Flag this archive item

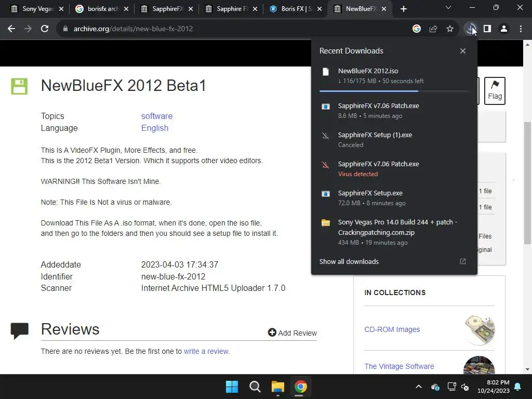point(495,90)
